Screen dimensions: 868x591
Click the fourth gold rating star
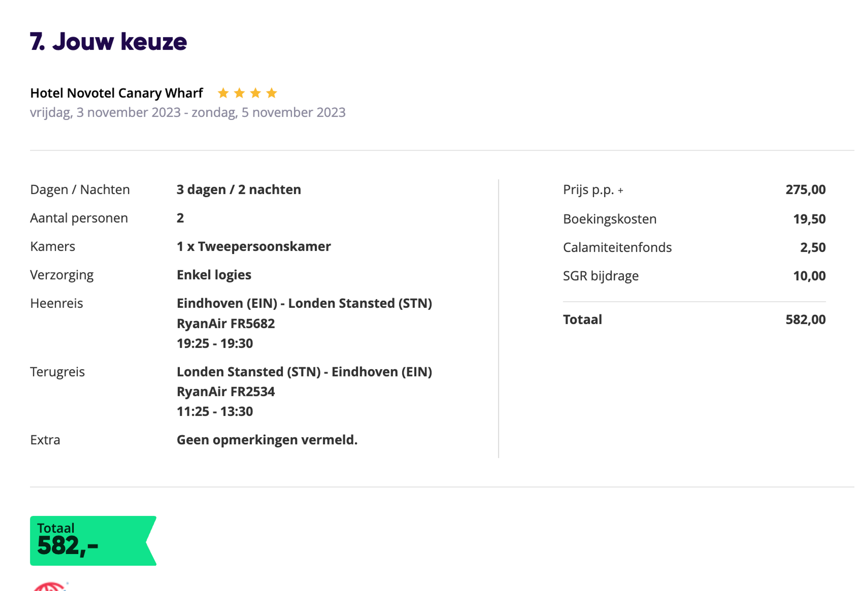(x=271, y=93)
